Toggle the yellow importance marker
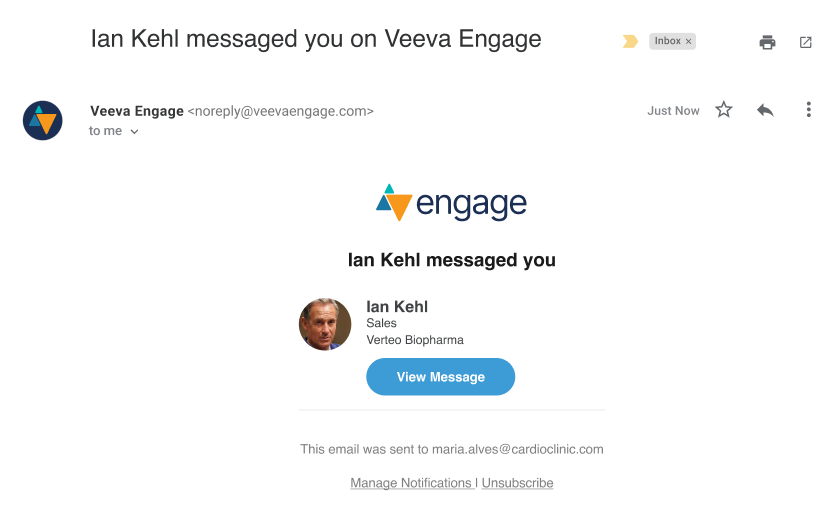830x507 pixels. tap(630, 41)
